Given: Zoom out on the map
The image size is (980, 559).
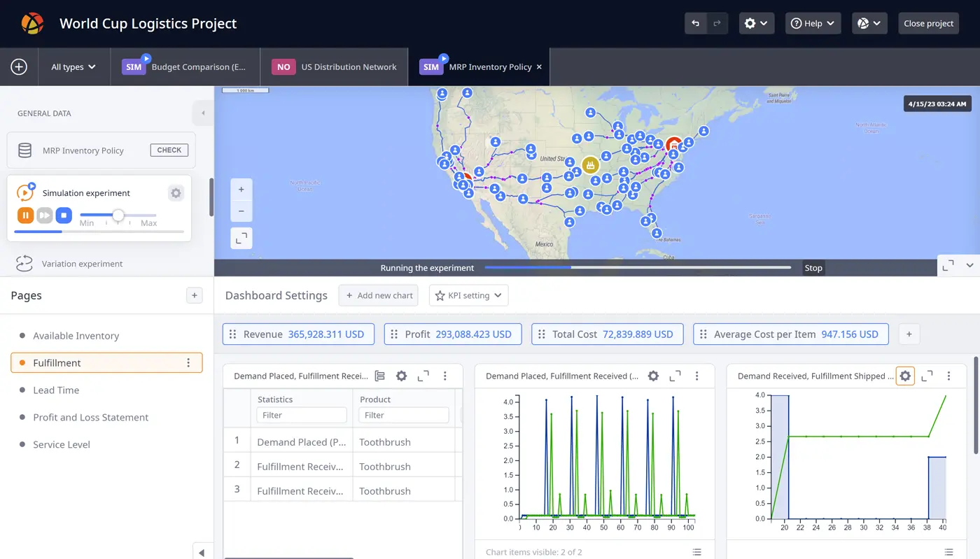Looking at the screenshot, I should [241, 211].
